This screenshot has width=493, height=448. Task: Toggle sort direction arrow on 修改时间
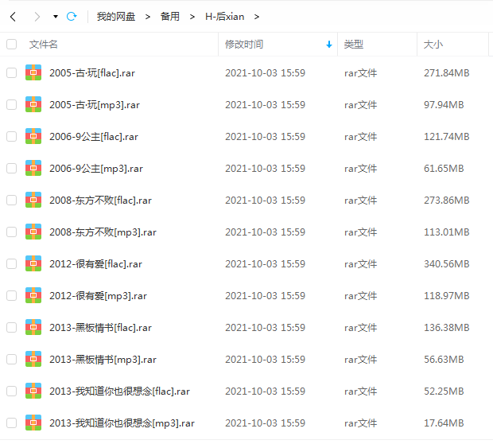click(329, 45)
